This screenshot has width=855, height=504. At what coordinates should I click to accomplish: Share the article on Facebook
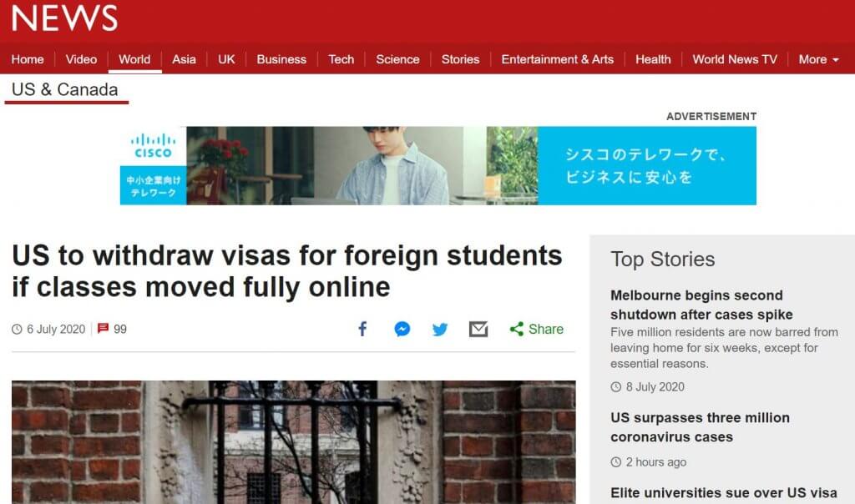[x=362, y=329]
